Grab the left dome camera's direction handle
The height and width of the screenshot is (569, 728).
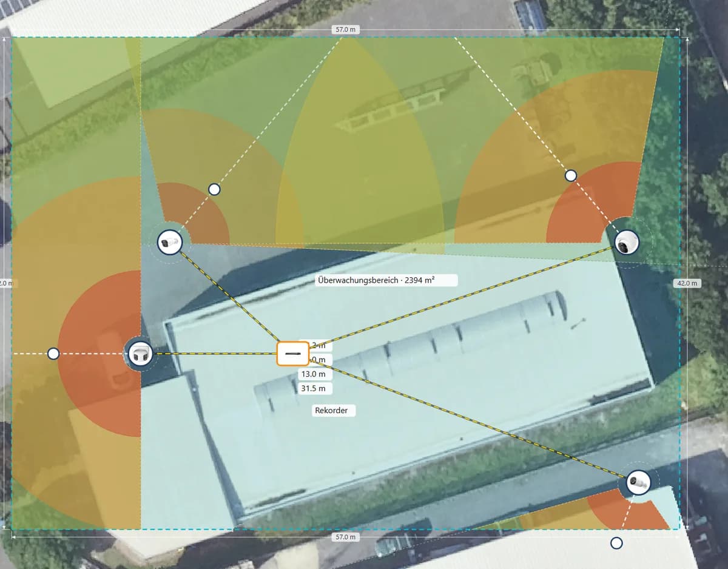click(x=53, y=353)
